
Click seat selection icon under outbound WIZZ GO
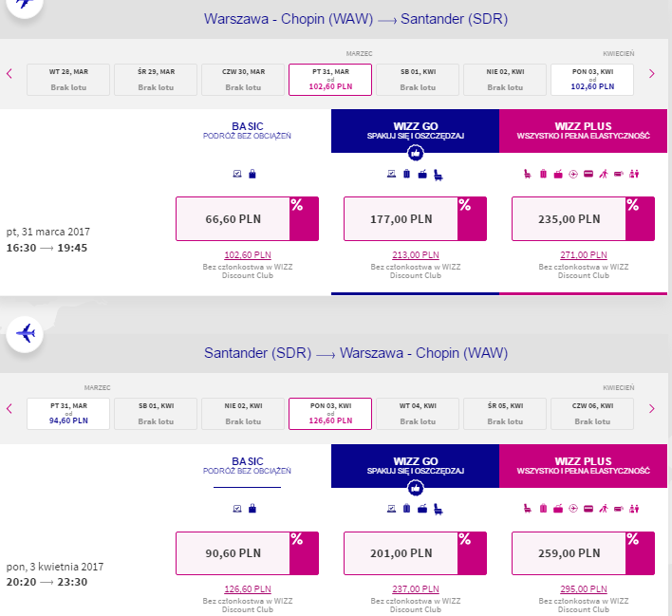click(438, 175)
